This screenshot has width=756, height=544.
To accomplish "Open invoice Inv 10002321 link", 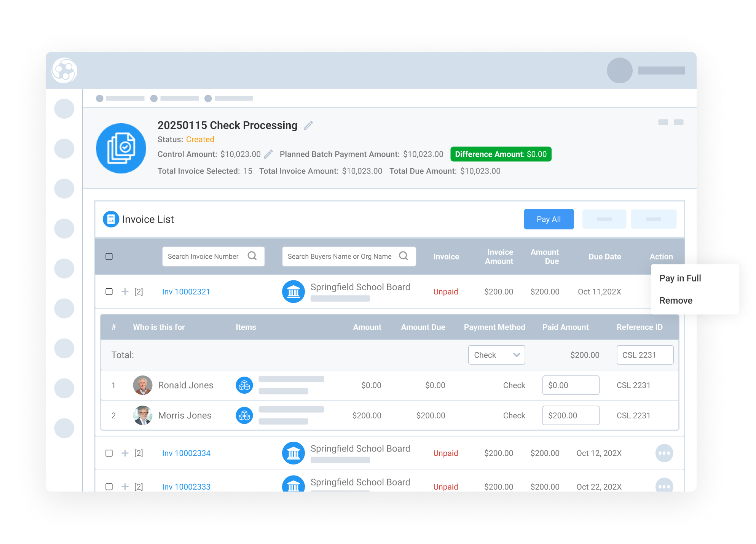I will [x=186, y=291].
